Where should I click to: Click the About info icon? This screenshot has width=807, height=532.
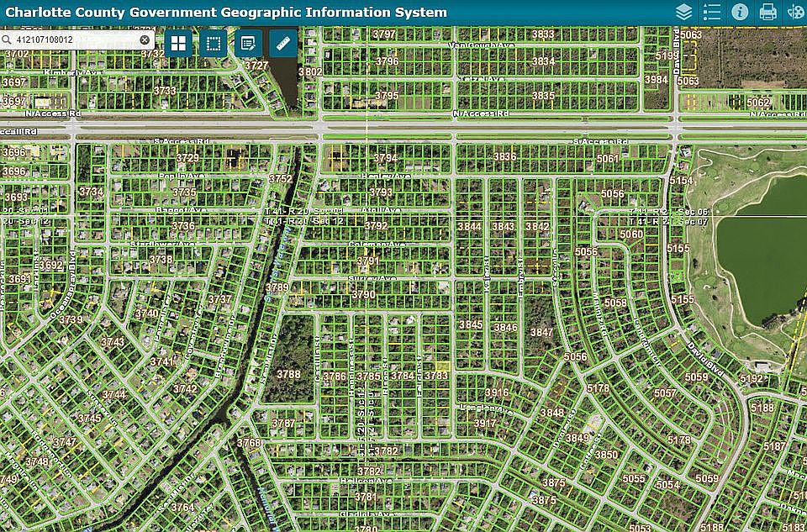point(740,12)
